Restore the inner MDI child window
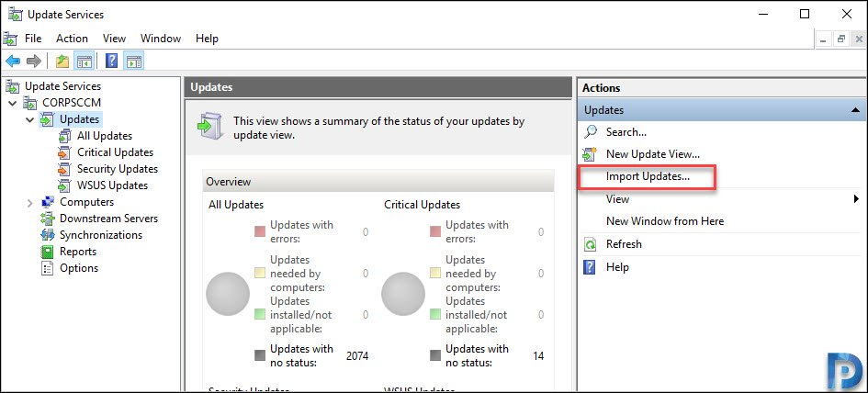868x393 pixels. tap(840, 39)
